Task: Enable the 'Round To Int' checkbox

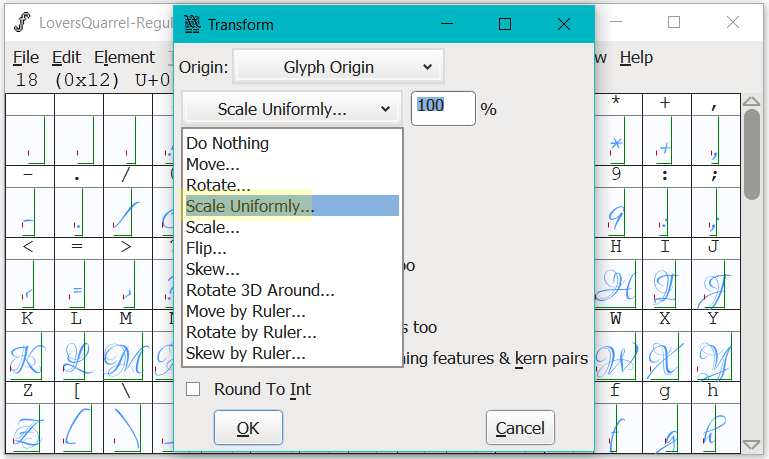Action: pos(193,389)
